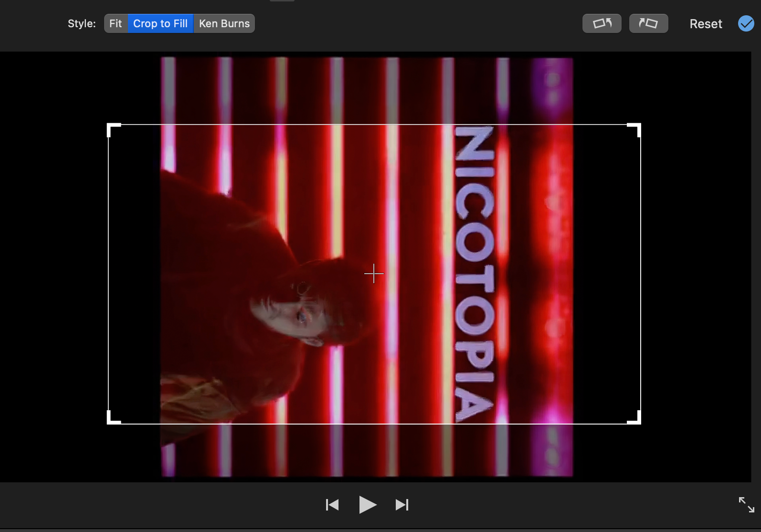This screenshot has height=532, width=761.
Task: Skip to the next clip
Action: pos(402,505)
